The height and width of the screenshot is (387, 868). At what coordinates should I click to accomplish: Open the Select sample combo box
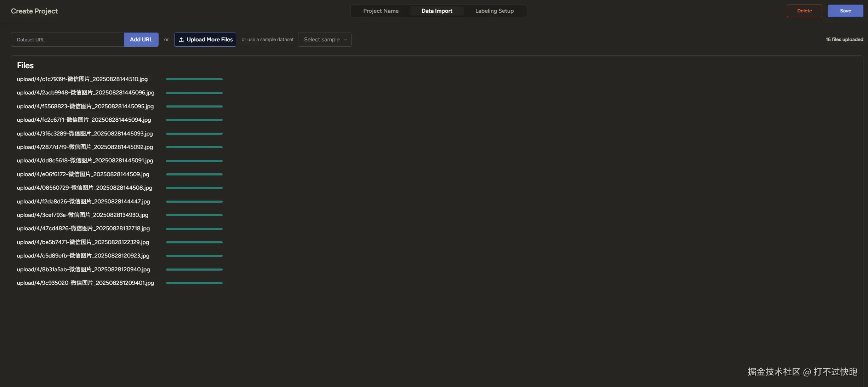pyautogui.click(x=321, y=40)
